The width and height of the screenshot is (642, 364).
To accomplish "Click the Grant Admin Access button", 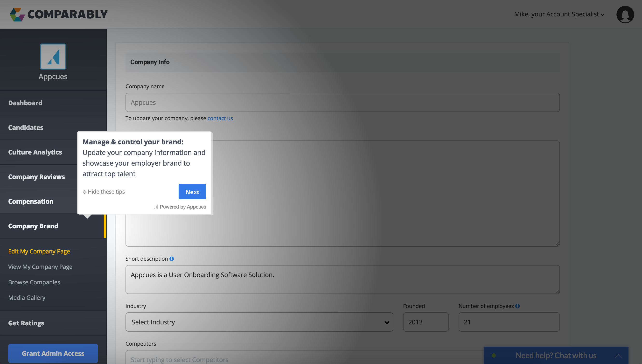I will pos(53,353).
